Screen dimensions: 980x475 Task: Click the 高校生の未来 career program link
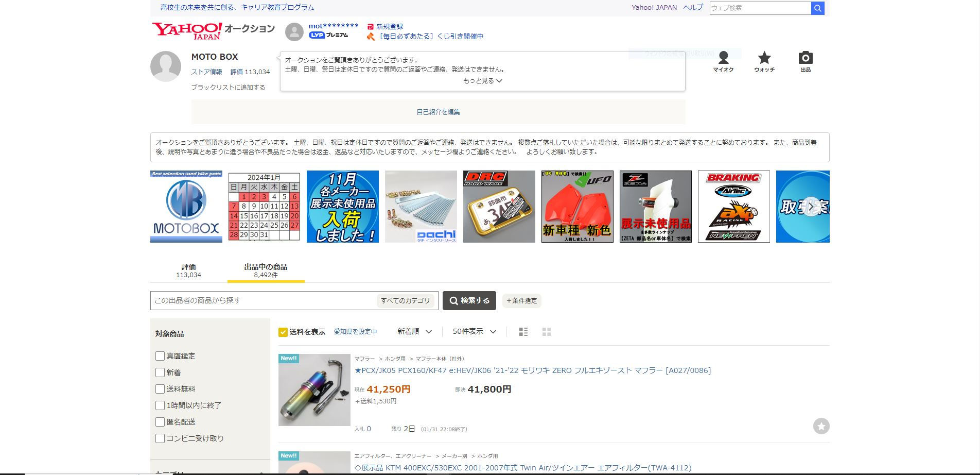(237, 8)
